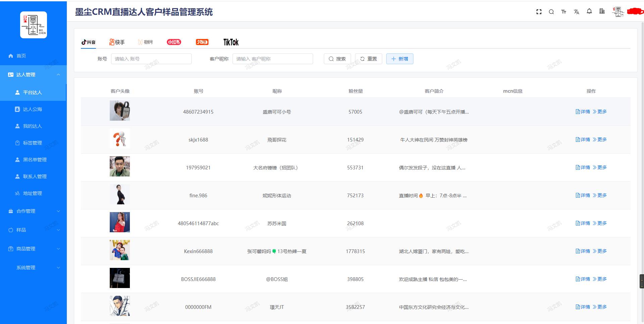Open 详情 for 璟天JT
This screenshot has height=324, width=644.
coord(583,307)
